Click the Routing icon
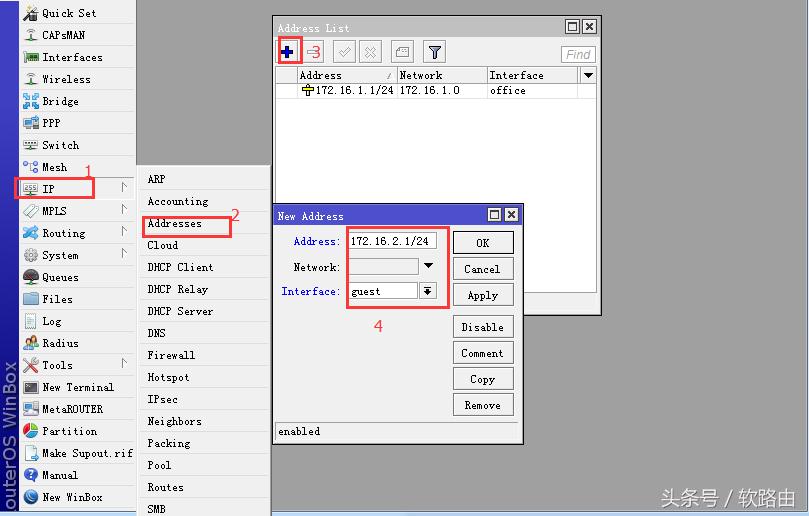The image size is (809, 516). [30, 233]
